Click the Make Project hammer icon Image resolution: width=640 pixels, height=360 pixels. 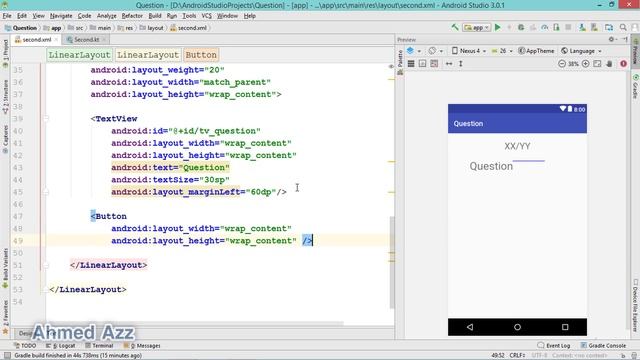click(x=455, y=27)
